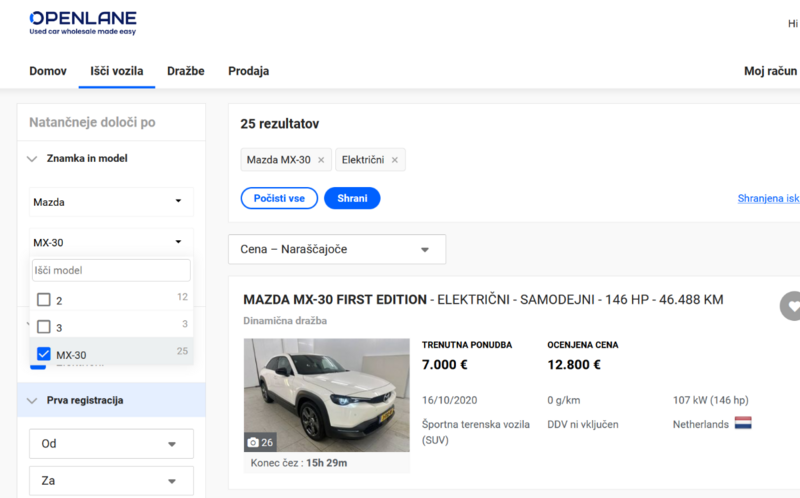The height and width of the screenshot is (498, 800).
Task: Uncheck the MX-30 model checkbox
Action: point(44,354)
